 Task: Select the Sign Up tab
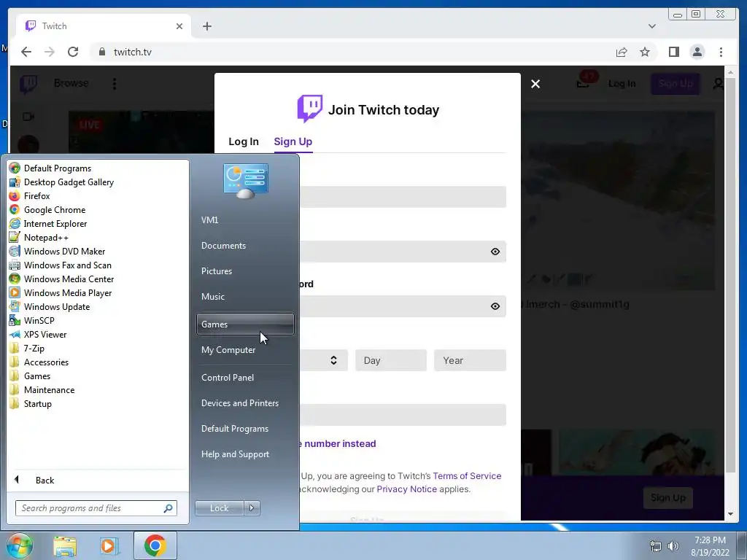293,141
